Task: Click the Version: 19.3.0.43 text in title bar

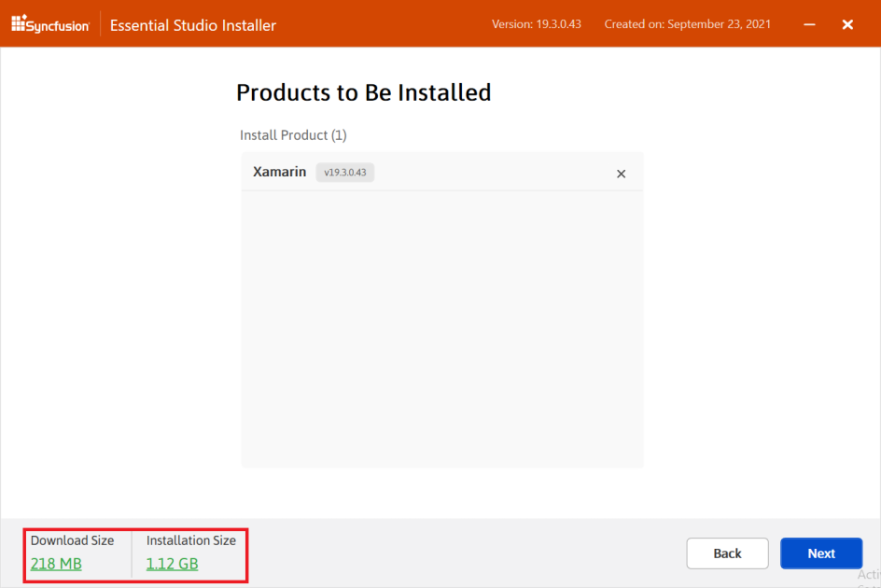Action: tap(536, 24)
